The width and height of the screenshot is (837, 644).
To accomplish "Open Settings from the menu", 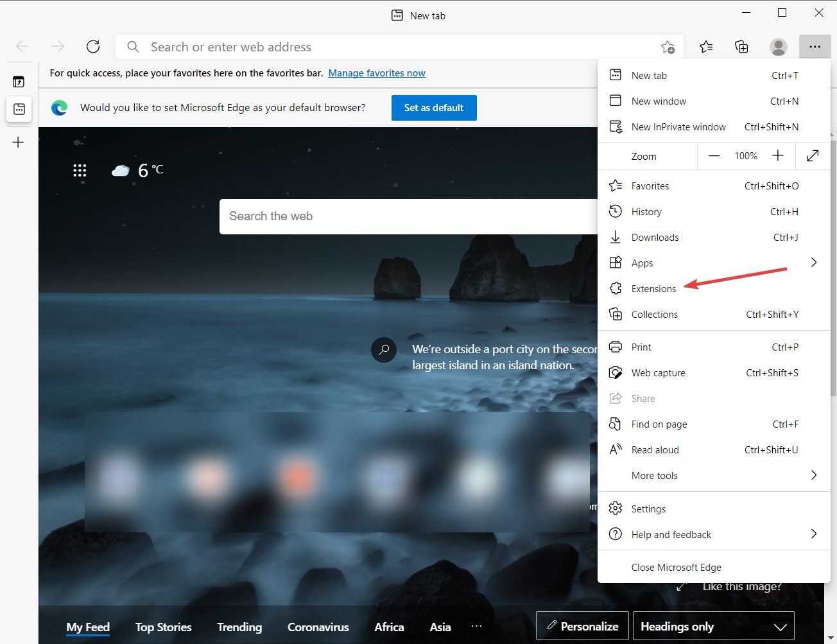I will pyautogui.click(x=714, y=509).
